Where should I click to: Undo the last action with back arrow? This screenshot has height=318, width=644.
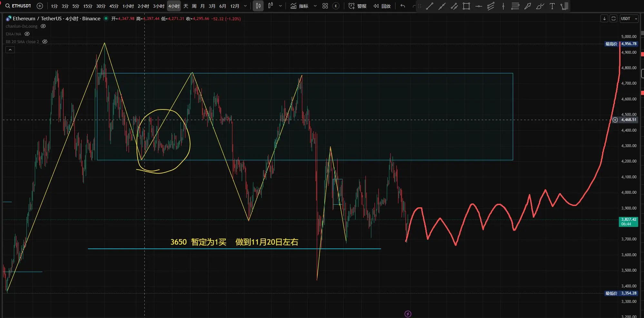[x=403, y=6]
